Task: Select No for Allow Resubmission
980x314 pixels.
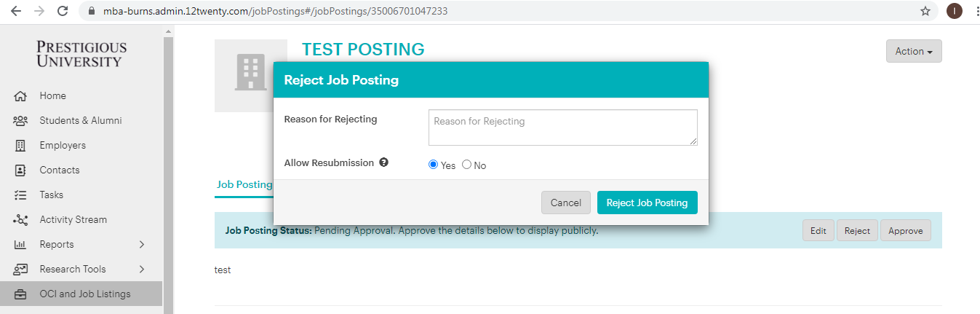Action: point(467,165)
